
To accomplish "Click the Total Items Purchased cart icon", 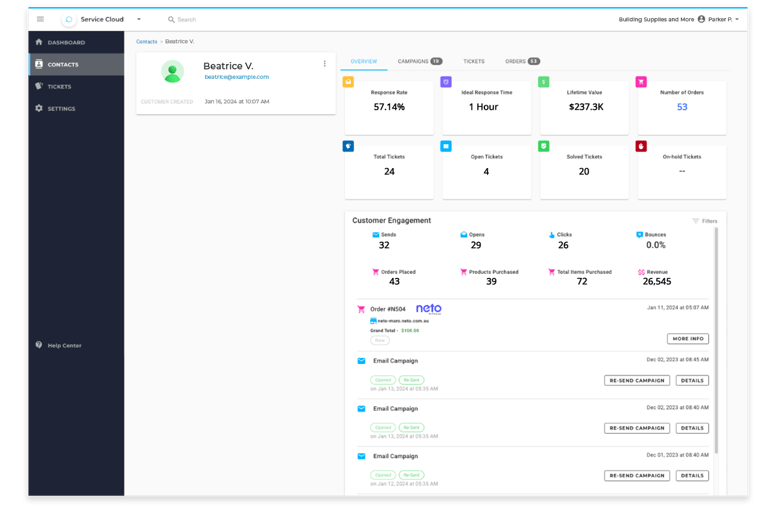I will coord(551,272).
